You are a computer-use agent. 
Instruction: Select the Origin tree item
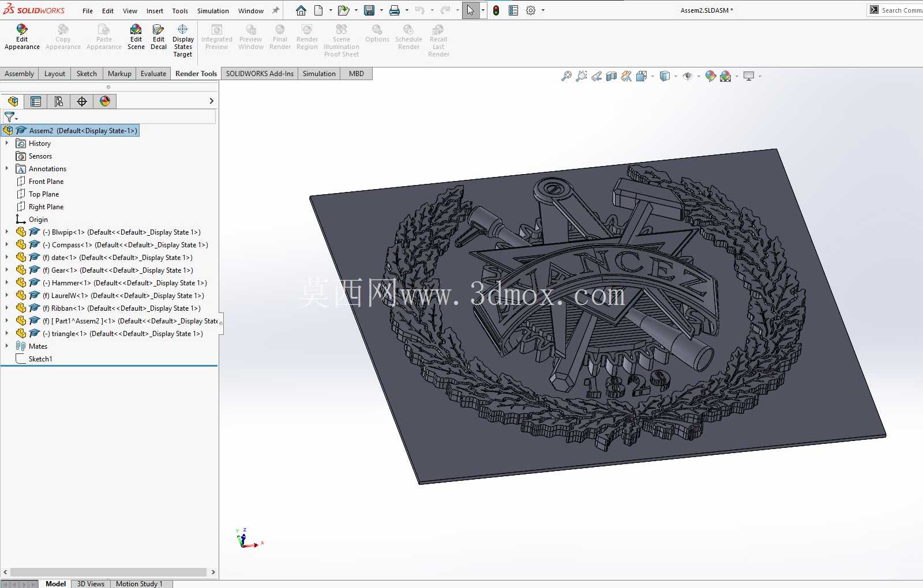click(x=38, y=220)
